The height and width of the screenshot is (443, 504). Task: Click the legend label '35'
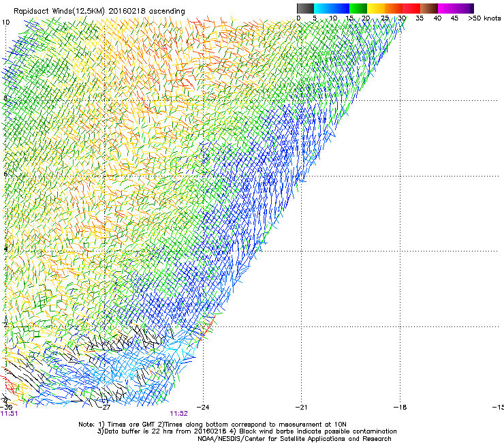(x=420, y=18)
